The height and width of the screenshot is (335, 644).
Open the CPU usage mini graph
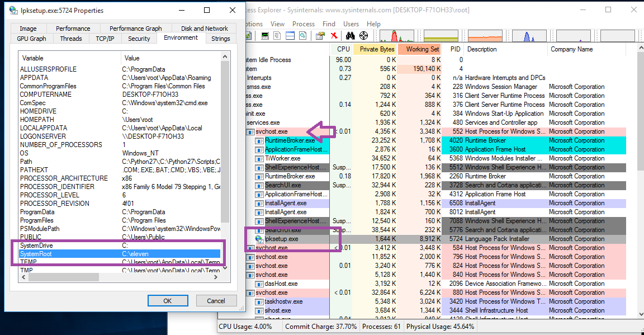397,36
